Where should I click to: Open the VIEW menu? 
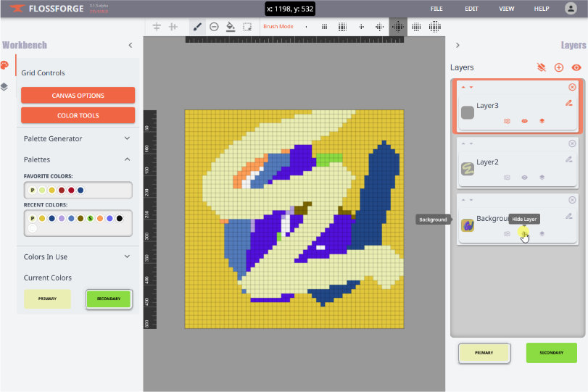pyautogui.click(x=506, y=9)
